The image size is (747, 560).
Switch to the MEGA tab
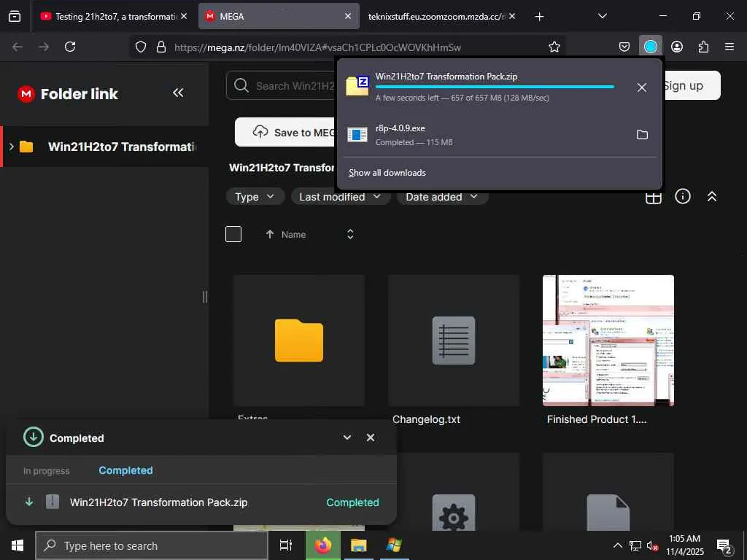point(279,16)
